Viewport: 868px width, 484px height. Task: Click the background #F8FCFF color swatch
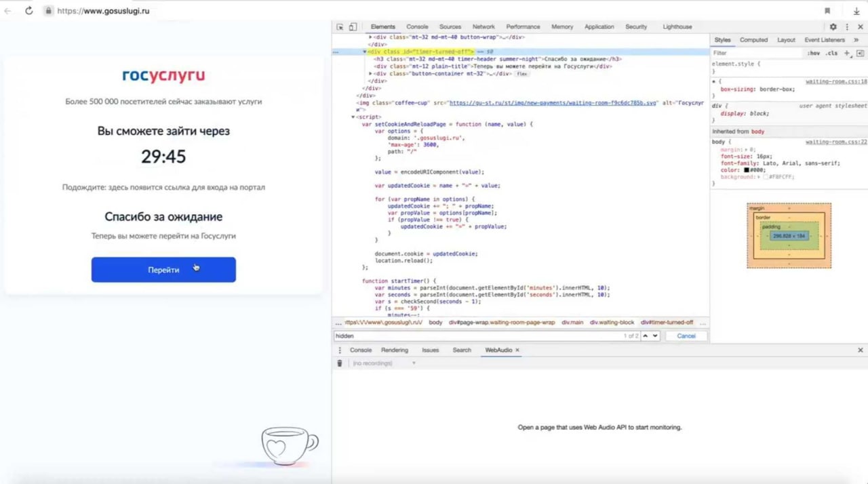[766, 177]
